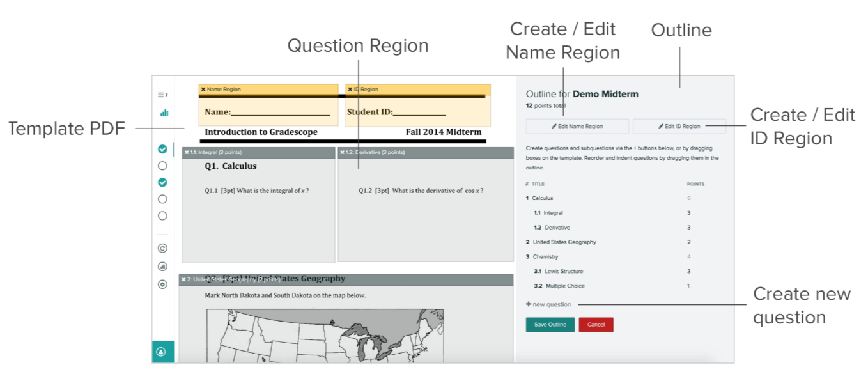The width and height of the screenshot is (868, 374).
Task: Remove the Name Region with its x icon
Action: 203,90
